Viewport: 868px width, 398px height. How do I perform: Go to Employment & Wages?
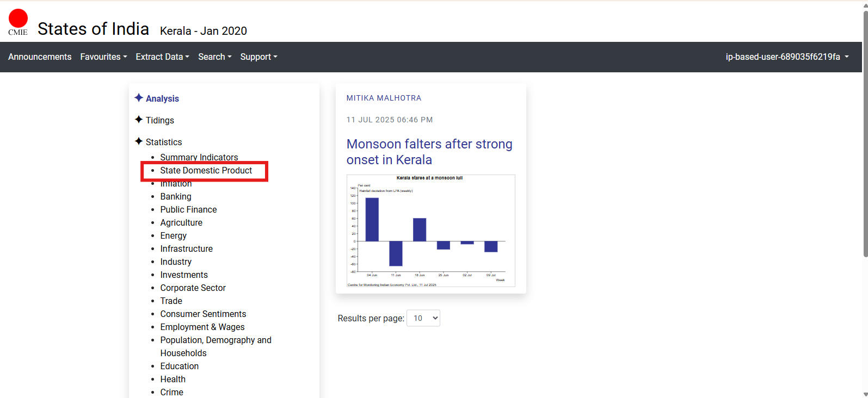tap(202, 327)
